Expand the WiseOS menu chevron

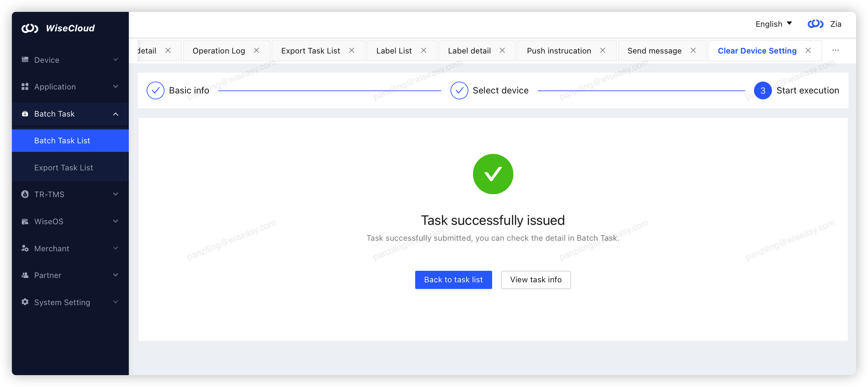(116, 221)
